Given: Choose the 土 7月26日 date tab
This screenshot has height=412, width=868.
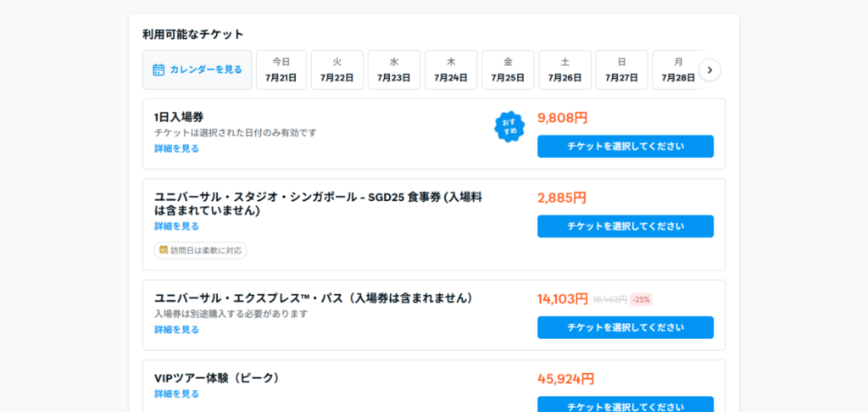Looking at the screenshot, I should [x=565, y=70].
